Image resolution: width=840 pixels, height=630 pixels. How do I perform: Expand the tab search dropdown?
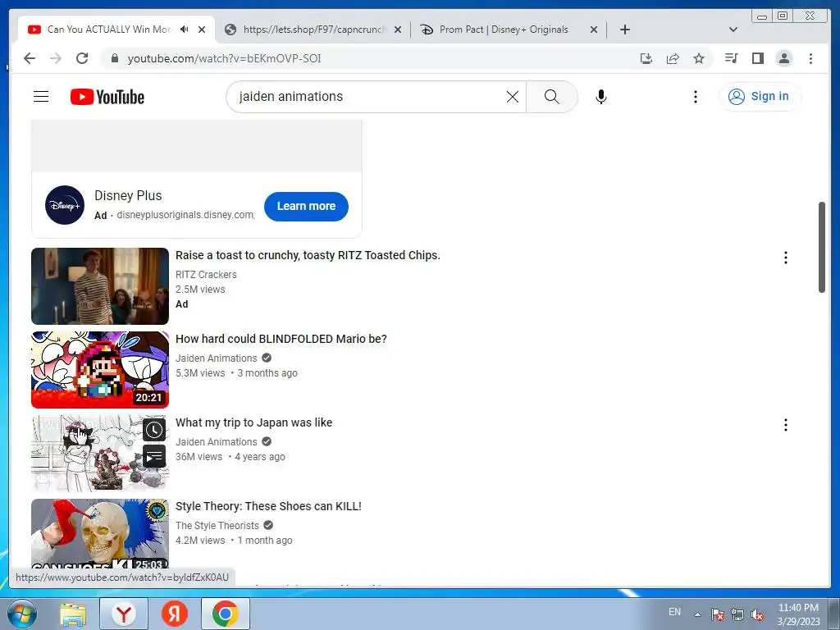(733, 30)
